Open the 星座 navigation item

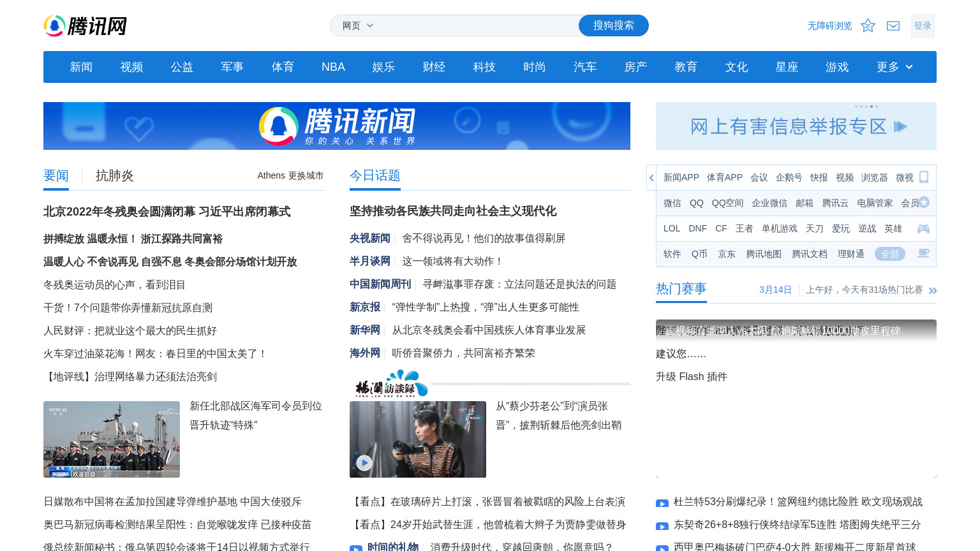(787, 67)
